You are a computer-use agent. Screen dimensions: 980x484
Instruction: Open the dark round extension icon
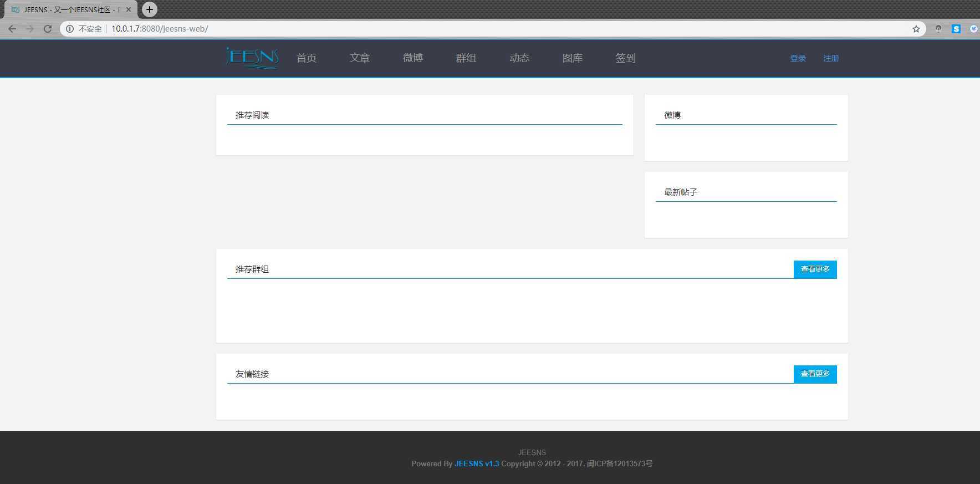tap(938, 29)
